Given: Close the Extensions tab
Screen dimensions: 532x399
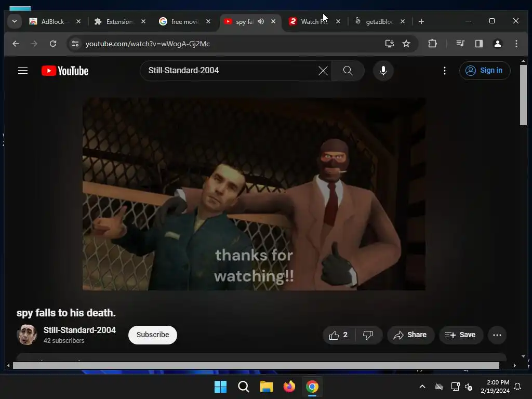Looking at the screenshot, I should pos(143,21).
